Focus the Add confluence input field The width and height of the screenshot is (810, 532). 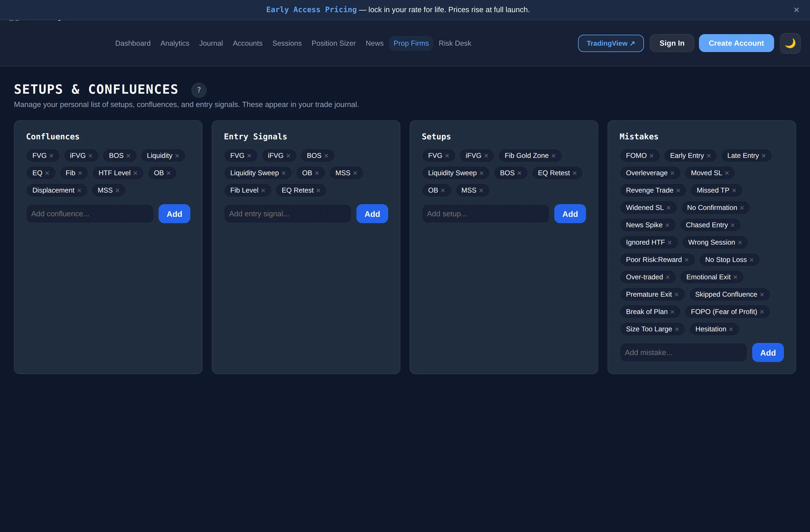pyautogui.click(x=90, y=214)
